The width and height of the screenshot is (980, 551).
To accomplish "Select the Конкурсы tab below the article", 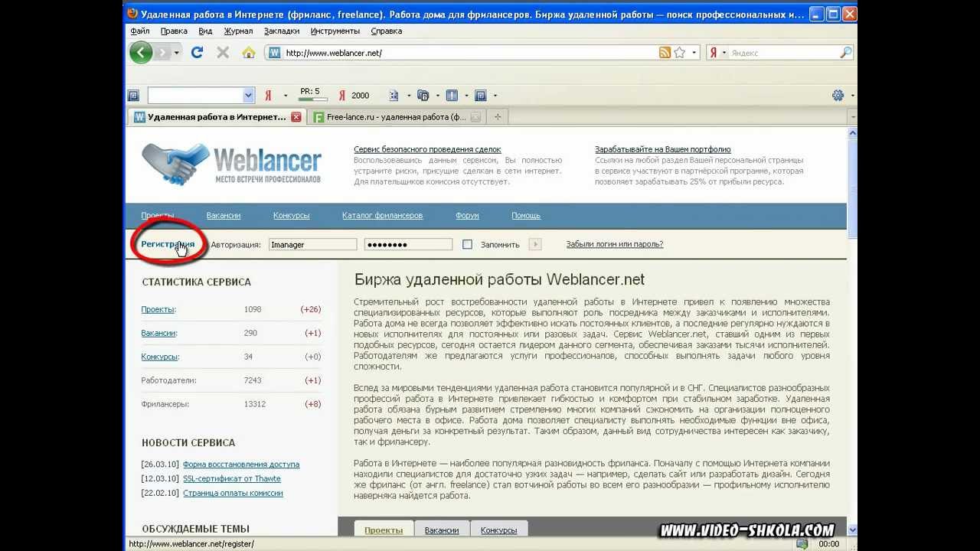I will tap(498, 530).
